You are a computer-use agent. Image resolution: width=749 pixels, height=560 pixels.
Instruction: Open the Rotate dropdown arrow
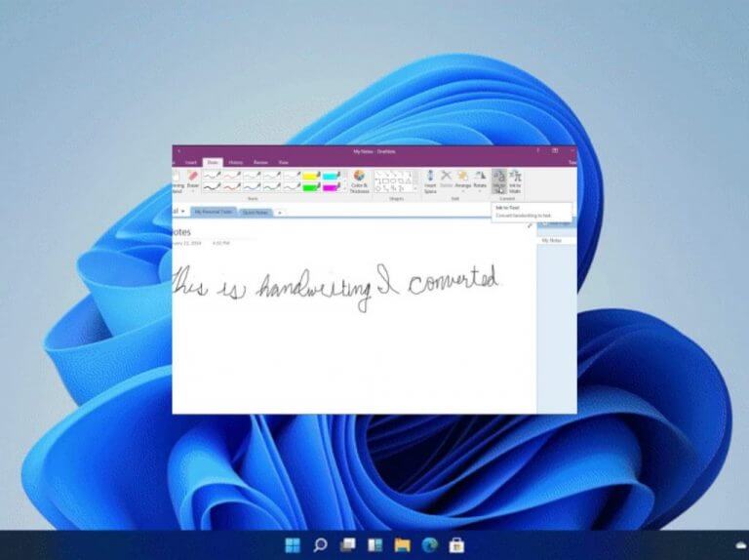480,191
